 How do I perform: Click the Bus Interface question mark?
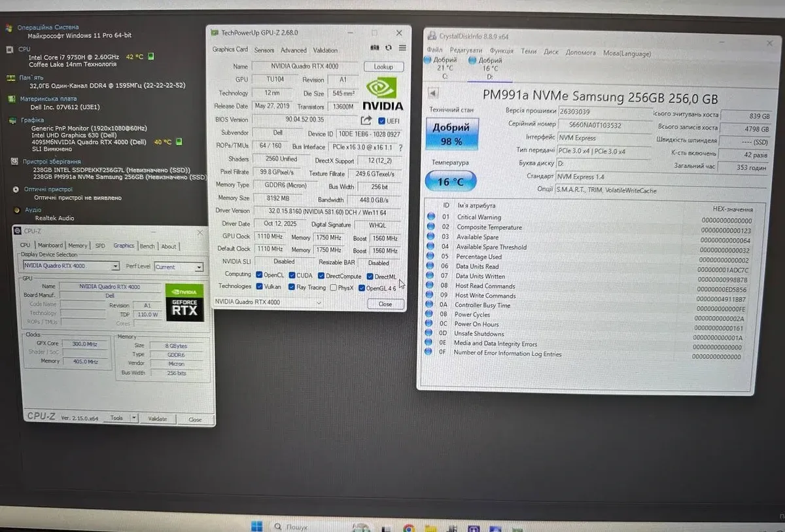(x=400, y=148)
